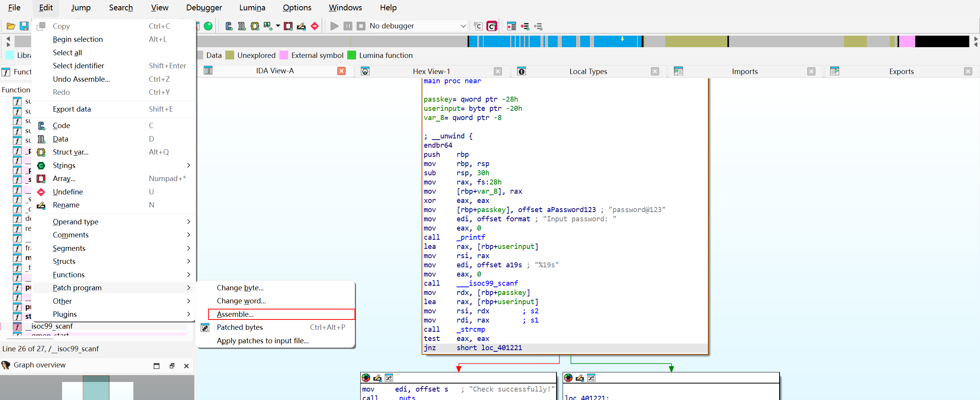The height and width of the screenshot is (400, 980).
Task: Select __isoc99_scanf in the functions list
Action: click(52, 326)
